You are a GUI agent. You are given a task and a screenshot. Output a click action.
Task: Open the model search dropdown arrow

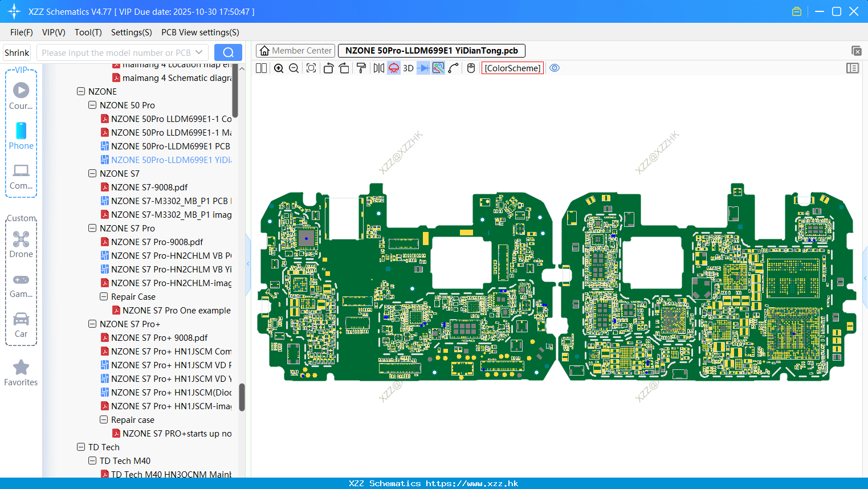pos(199,52)
